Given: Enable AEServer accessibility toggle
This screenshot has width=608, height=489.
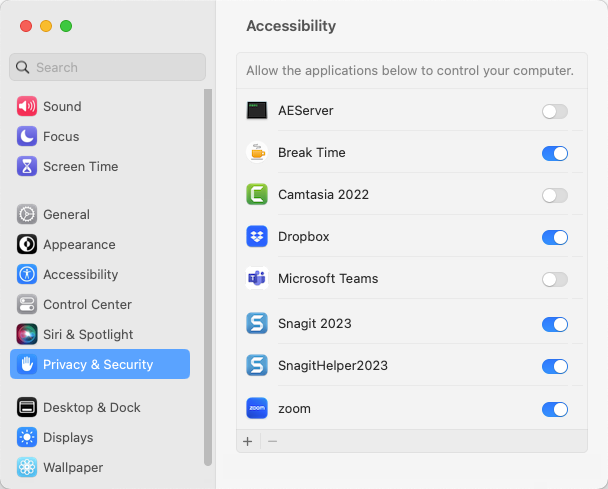Looking at the screenshot, I should 554,111.
